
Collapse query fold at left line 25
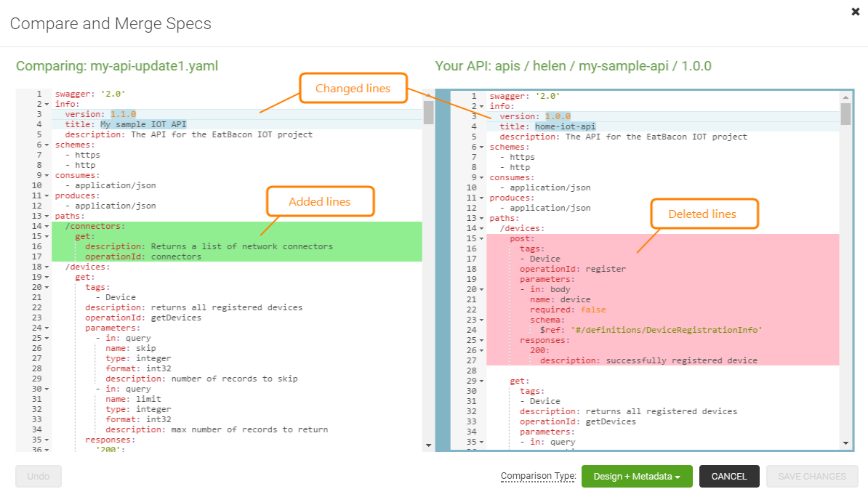(47, 338)
